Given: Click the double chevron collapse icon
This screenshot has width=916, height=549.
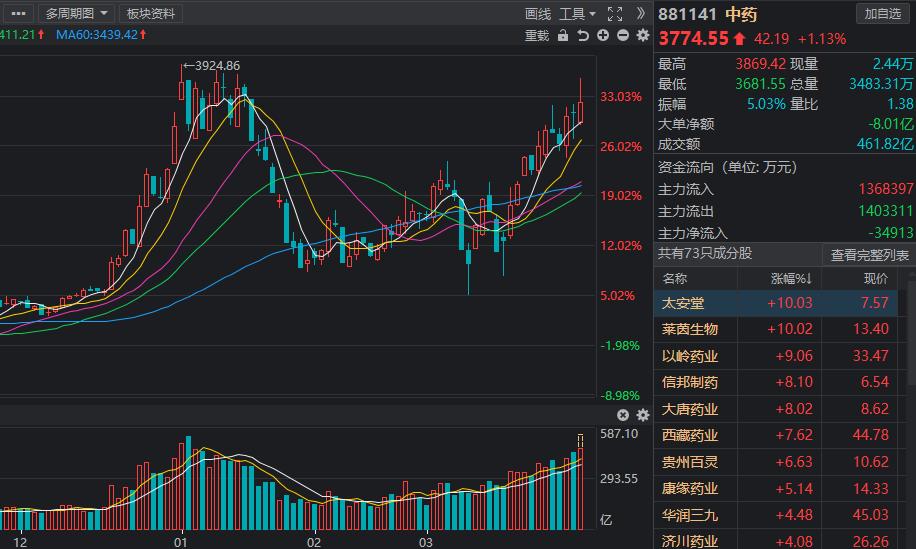Looking at the screenshot, I should [640, 13].
